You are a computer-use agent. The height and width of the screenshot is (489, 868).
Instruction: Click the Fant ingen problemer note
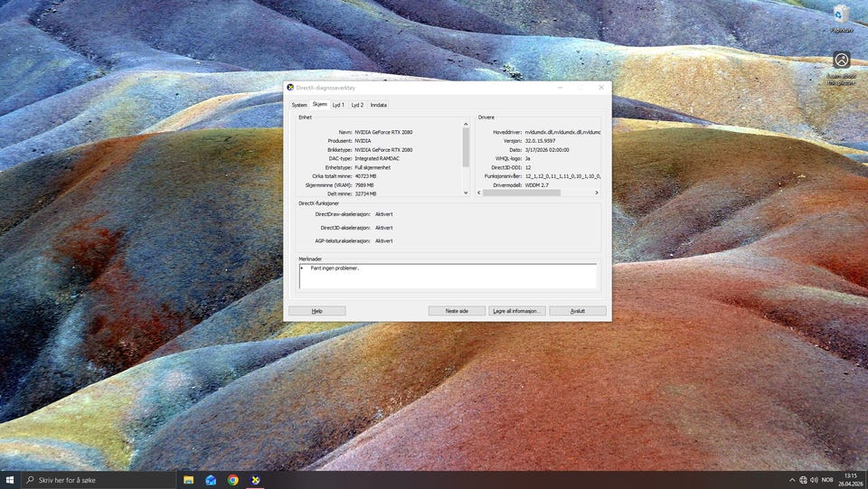335,268
